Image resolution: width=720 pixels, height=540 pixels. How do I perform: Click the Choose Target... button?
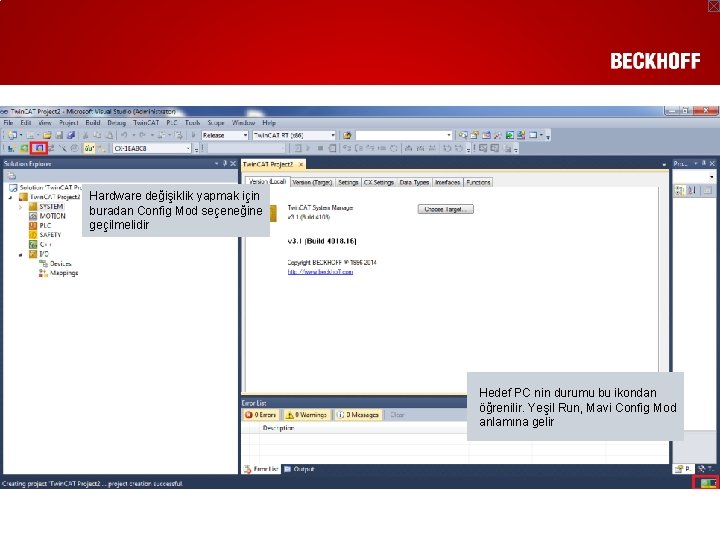445,209
